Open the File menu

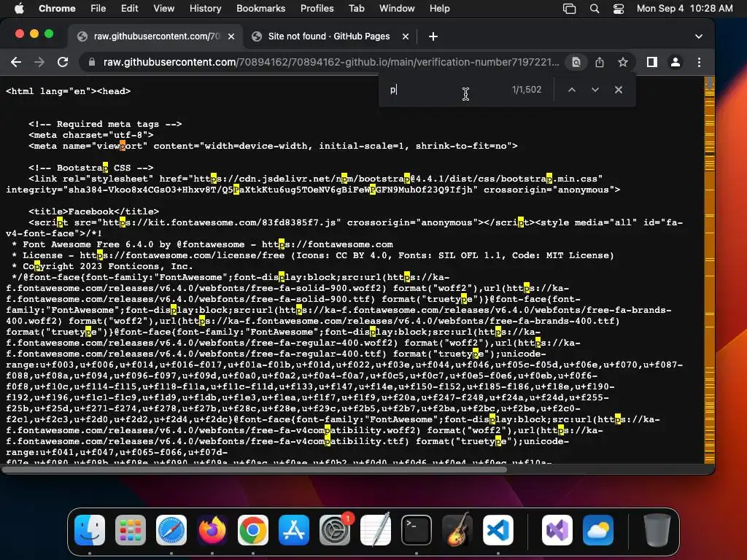pyautogui.click(x=98, y=8)
